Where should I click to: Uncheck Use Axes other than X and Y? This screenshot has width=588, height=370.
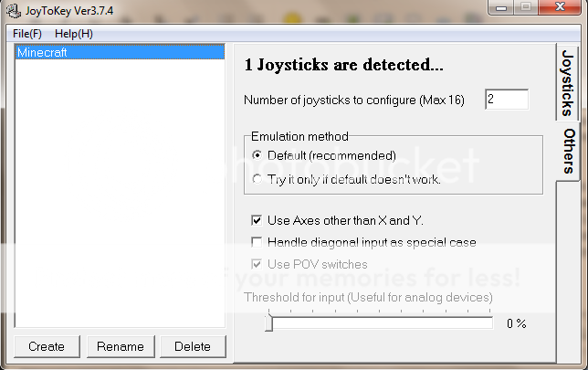point(257,220)
